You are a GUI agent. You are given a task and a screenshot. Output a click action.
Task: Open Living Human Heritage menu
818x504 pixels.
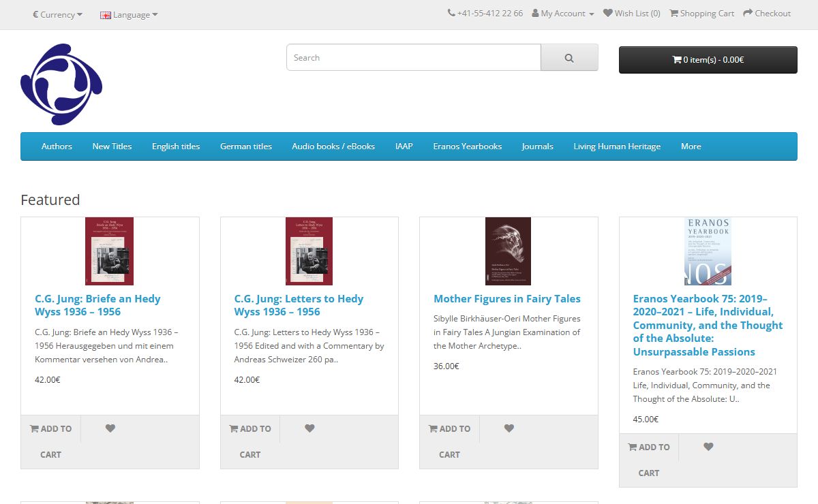coord(617,146)
